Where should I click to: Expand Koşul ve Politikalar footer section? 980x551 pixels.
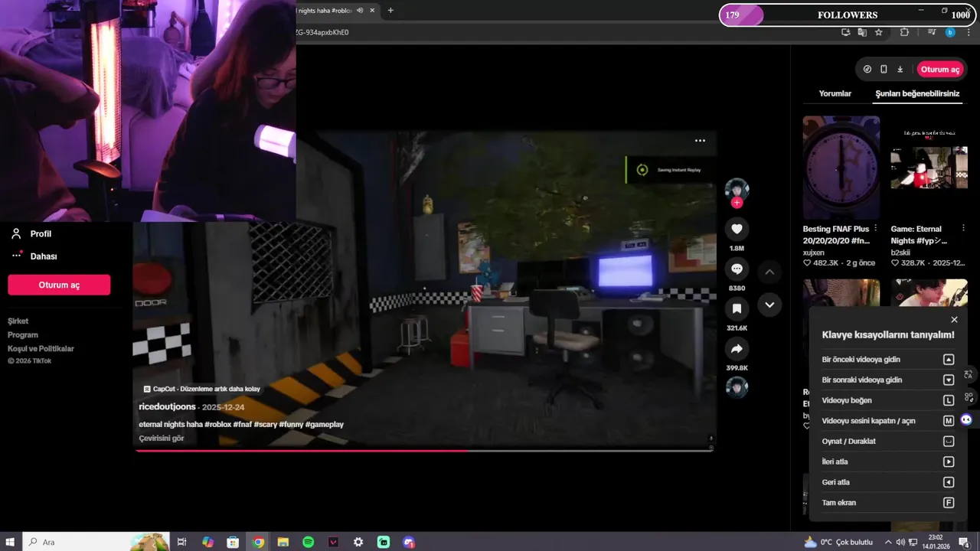point(41,349)
